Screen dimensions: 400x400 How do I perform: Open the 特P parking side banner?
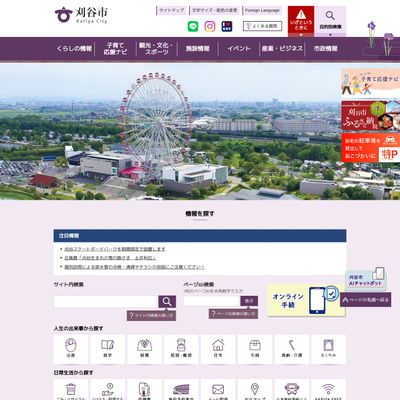pyautogui.click(x=370, y=148)
